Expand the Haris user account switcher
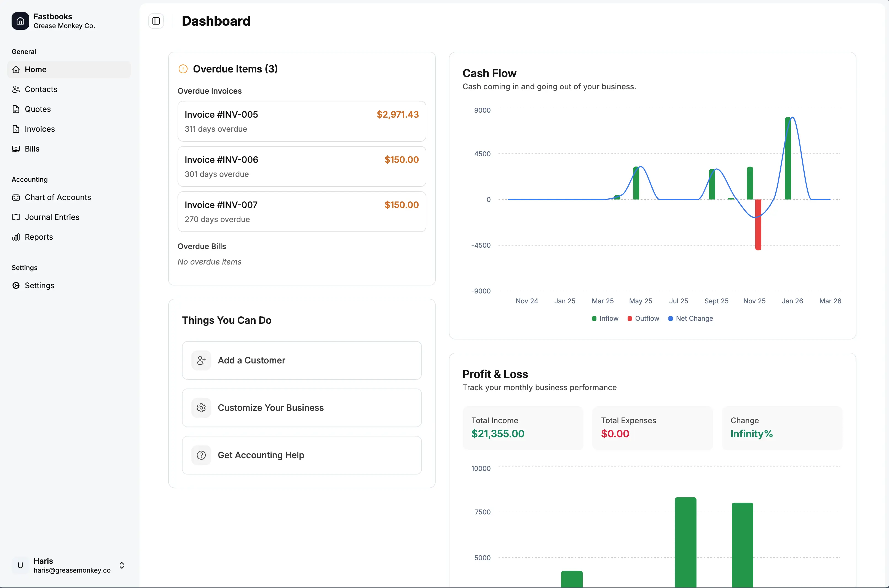 pos(122,565)
